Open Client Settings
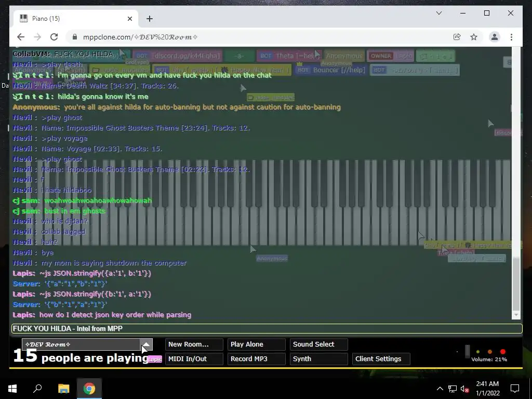Image resolution: width=532 pixels, height=399 pixels. 381,358
